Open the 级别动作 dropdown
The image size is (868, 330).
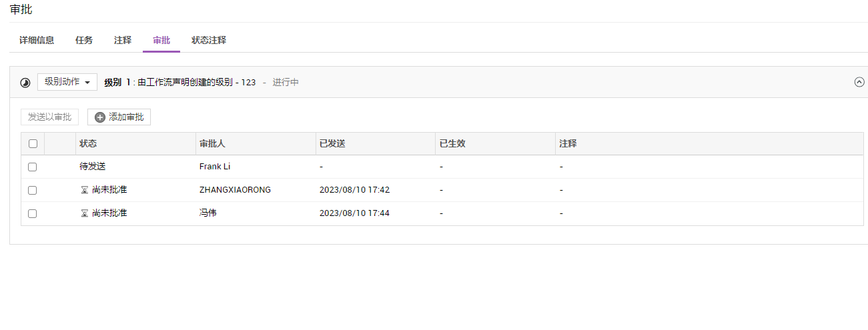(x=67, y=82)
